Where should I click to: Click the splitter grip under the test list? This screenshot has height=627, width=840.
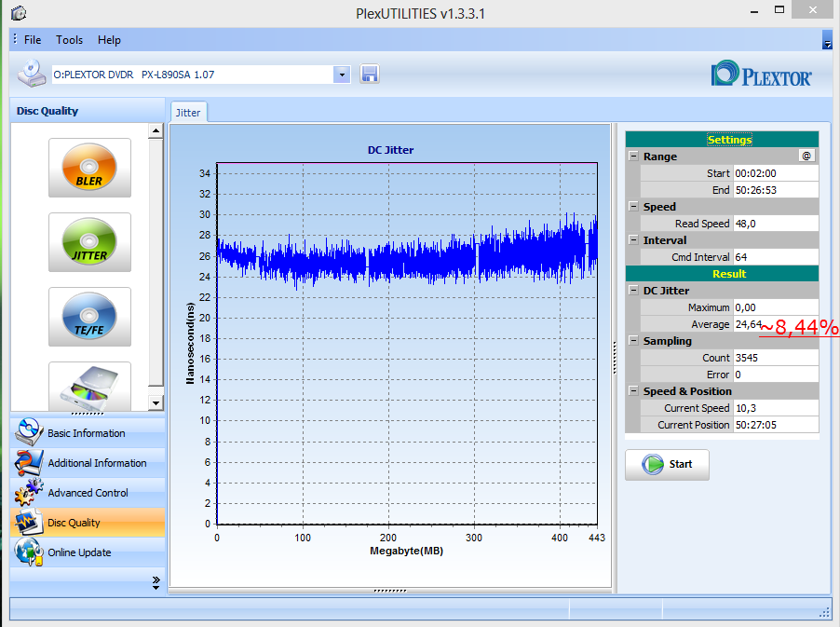pos(88,414)
